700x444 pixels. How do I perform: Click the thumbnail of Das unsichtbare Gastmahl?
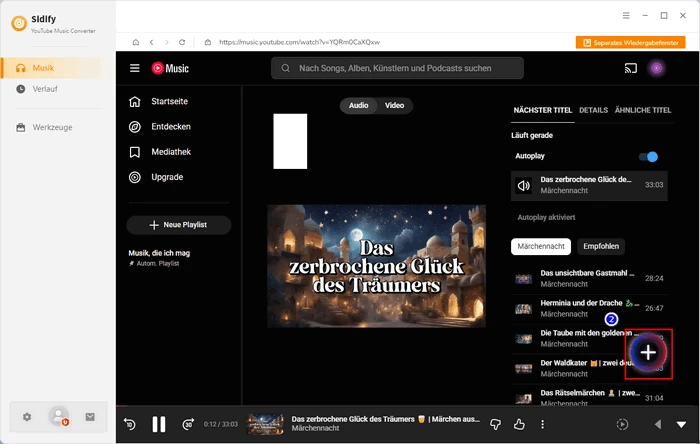(x=524, y=279)
